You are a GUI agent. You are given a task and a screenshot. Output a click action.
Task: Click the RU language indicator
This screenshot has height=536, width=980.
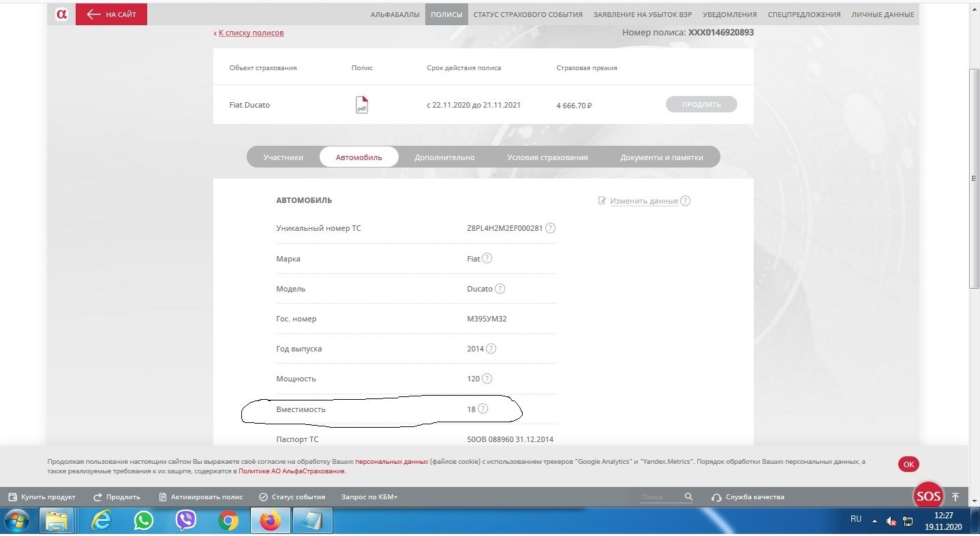point(856,519)
